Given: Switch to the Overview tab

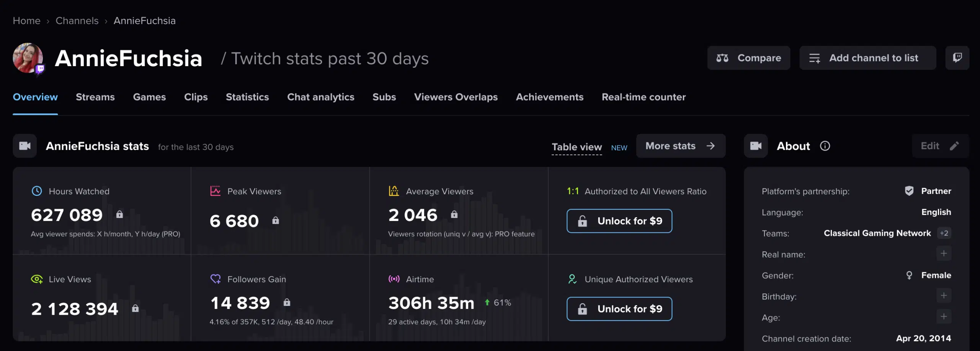Looking at the screenshot, I should [x=35, y=97].
